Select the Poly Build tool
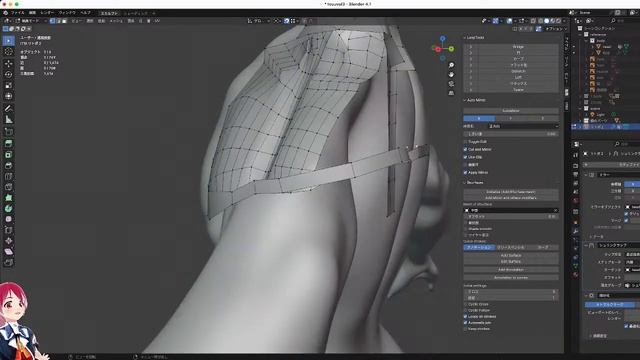The image size is (640, 360). pyautogui.click(x=9, y=198)
